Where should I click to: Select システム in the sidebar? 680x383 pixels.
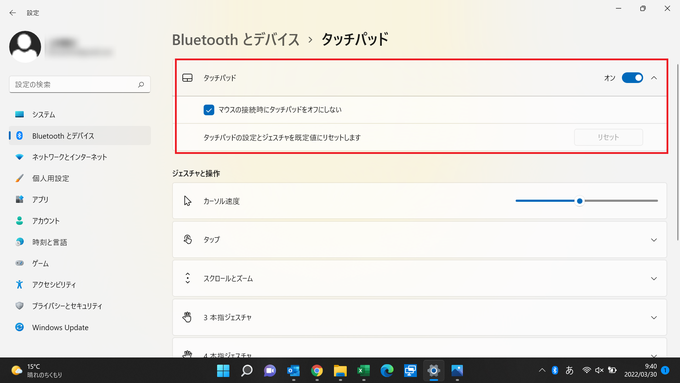(80, 115)
